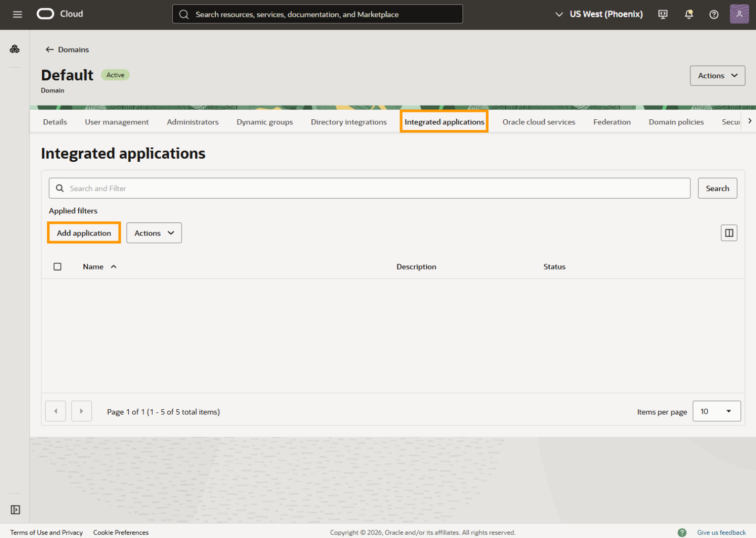Open the user profile avatar
This screenshot has width=756, height=538.
pyautogui.click(x=739, y=14)
